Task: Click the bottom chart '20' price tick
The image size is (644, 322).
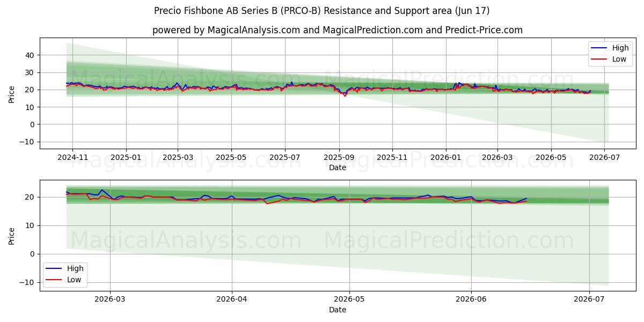Action: [30, 197]
